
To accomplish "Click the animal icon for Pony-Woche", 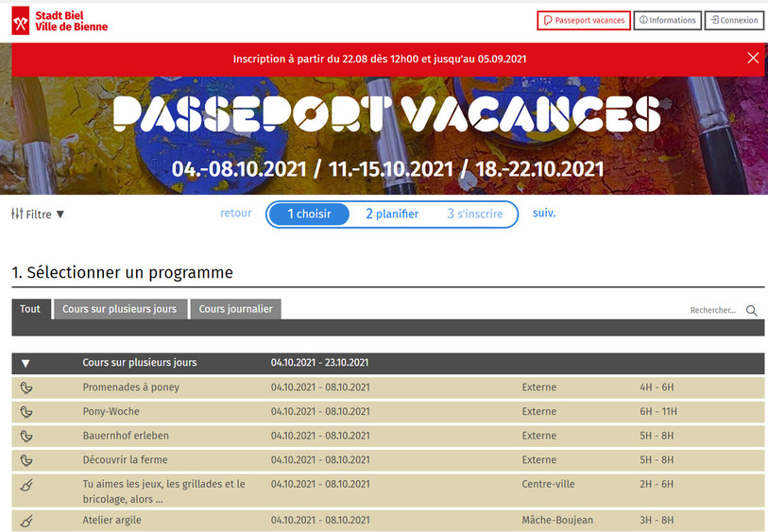I will pos(26,412).
